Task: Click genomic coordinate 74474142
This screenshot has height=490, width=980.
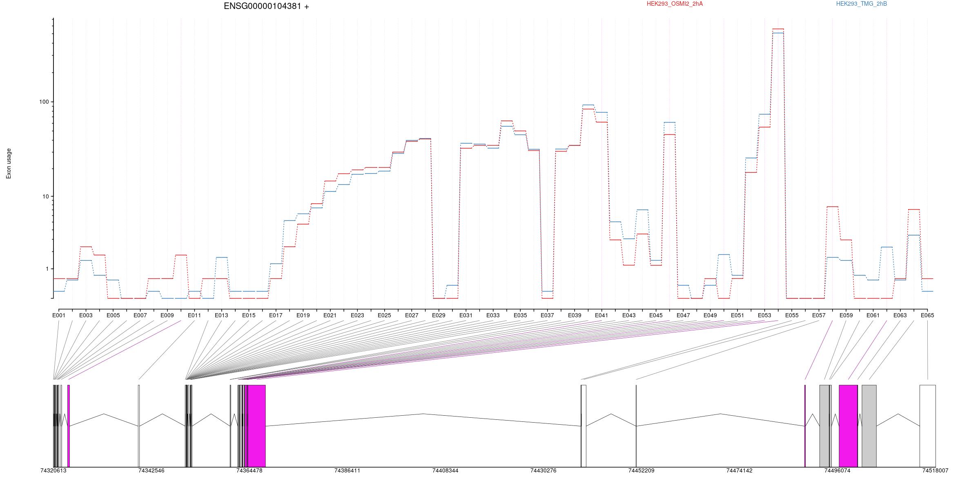Action: (x=739, y=470)
